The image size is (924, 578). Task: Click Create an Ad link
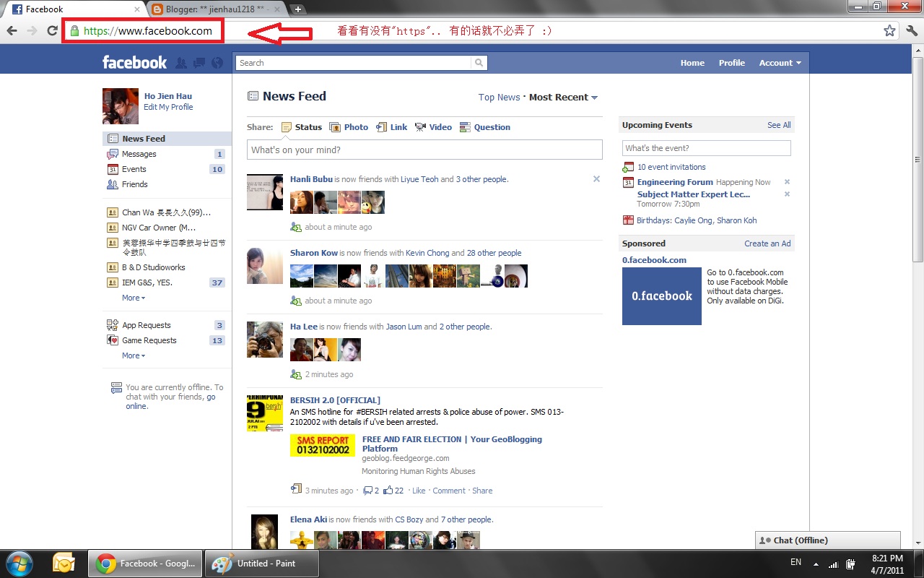(767, 243)
